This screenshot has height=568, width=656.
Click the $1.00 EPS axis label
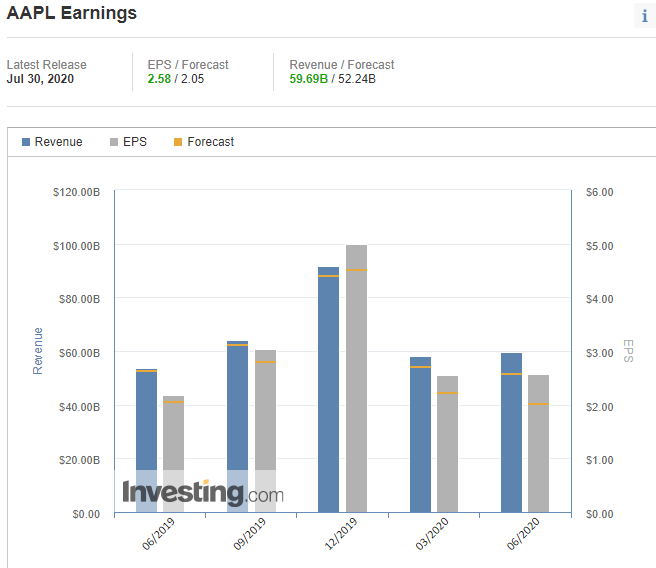tap(600, 460)
